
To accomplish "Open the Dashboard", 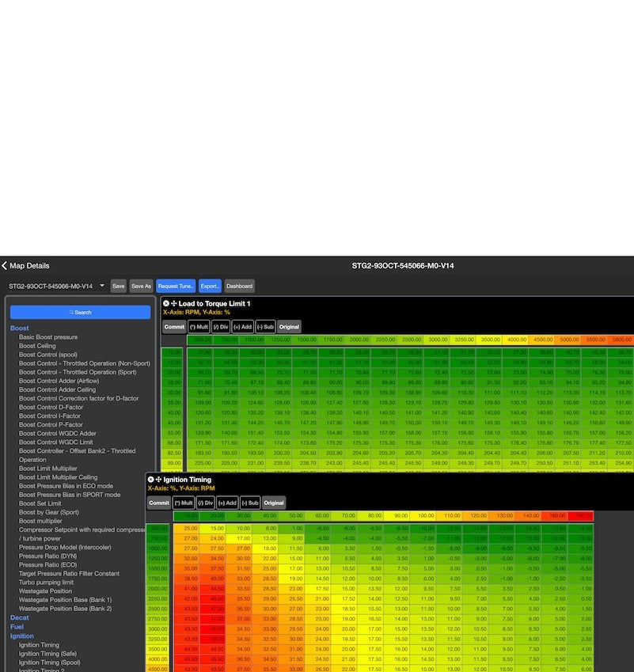I will 239,286.
